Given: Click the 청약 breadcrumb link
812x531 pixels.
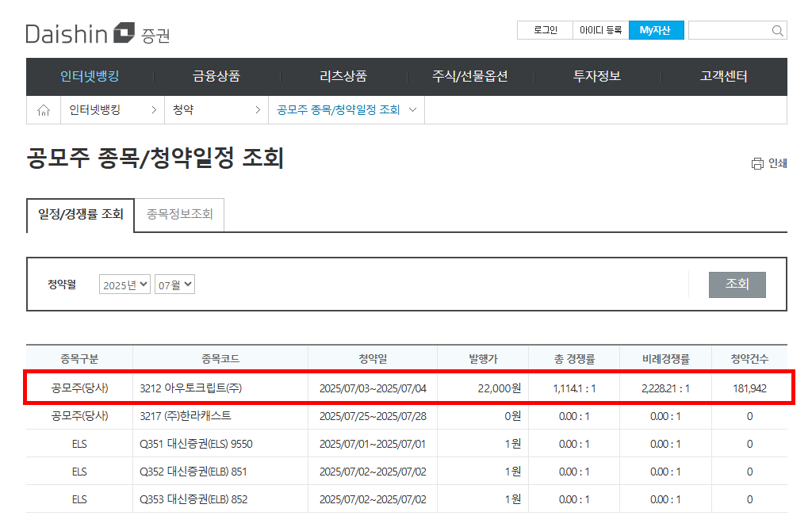Looking at the screenshot, I should coord(186,109).
